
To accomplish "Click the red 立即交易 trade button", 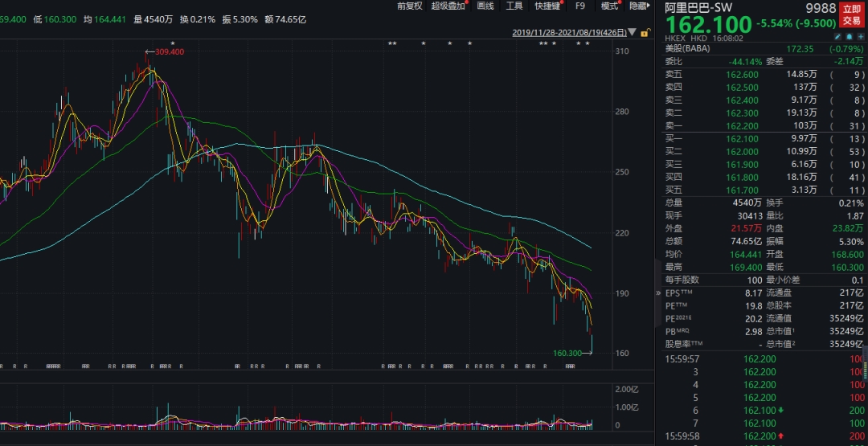I will point(851,15).
